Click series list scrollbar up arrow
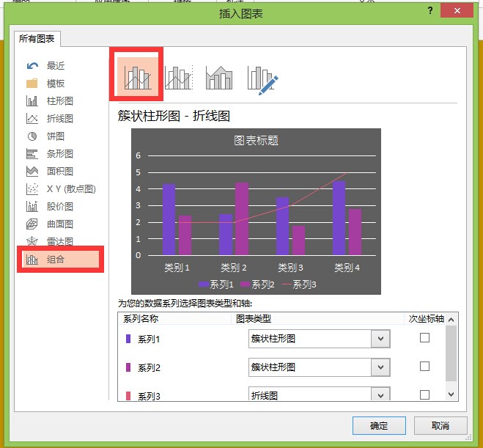 coord(451,320)
